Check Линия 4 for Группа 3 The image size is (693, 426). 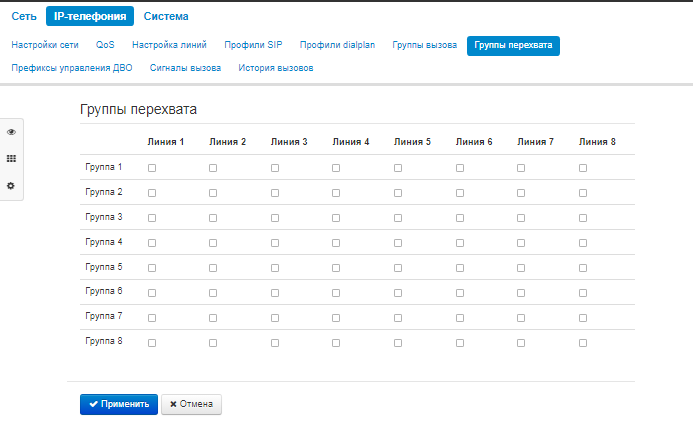[336, 217]
